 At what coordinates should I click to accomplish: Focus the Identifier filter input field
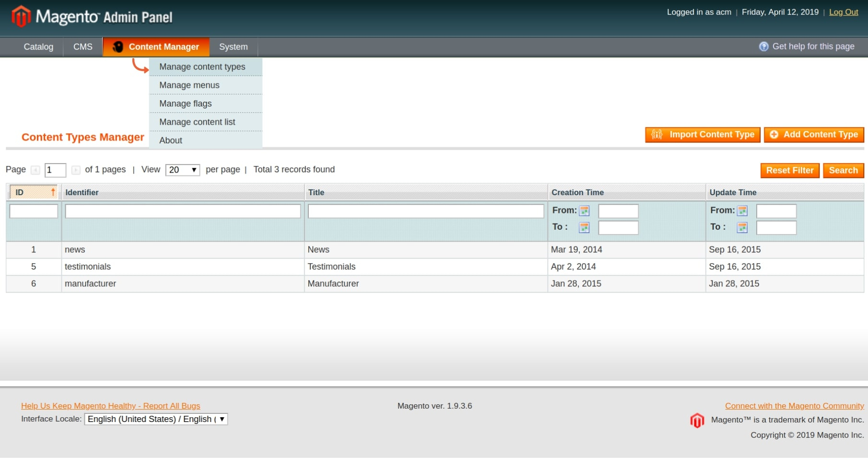[183, 211]
